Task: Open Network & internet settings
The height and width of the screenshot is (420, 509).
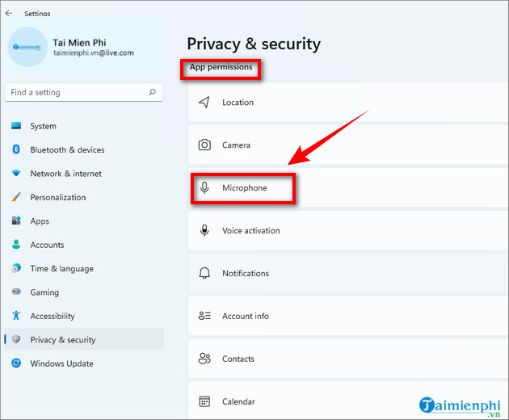Action: [84, 174]
